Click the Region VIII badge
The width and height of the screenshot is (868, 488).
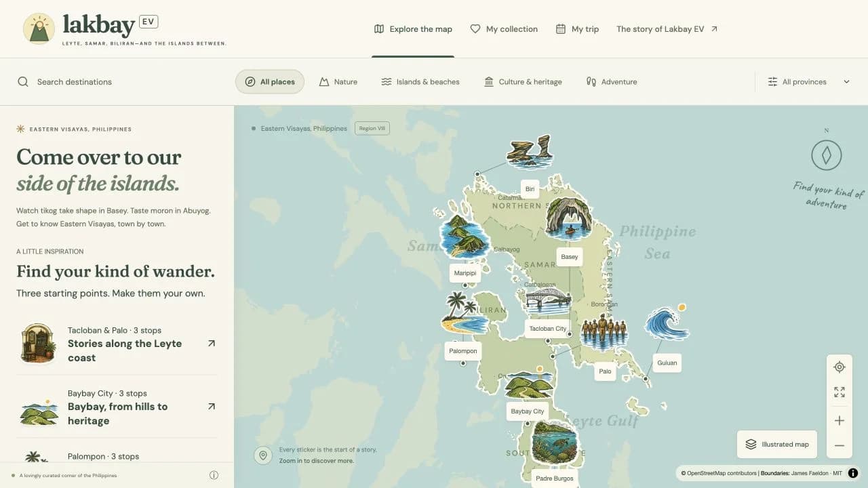click(x=372, y=128)
